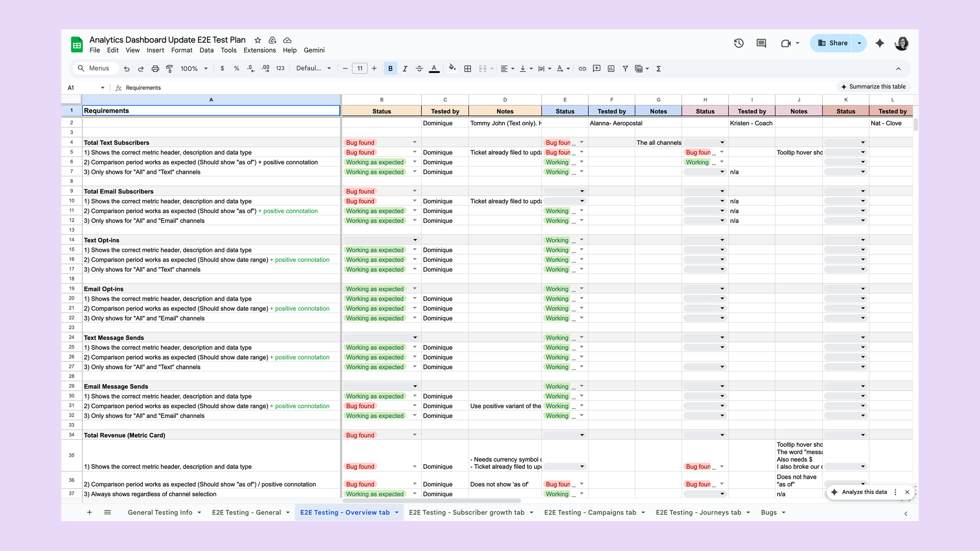
Task: Click the borders icon in toolbar
Action: pyautogui.click(x=467, y=69)
